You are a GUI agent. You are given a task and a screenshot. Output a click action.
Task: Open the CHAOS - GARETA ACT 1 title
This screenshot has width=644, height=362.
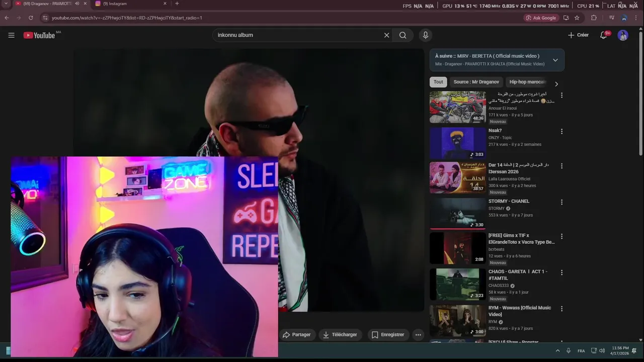(518, 275)
